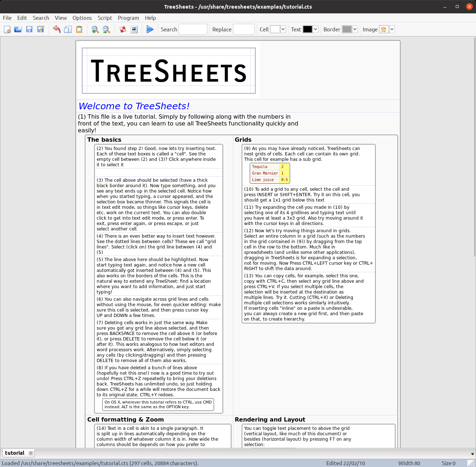Click the status bar resize grip

[x=471, y=463]
